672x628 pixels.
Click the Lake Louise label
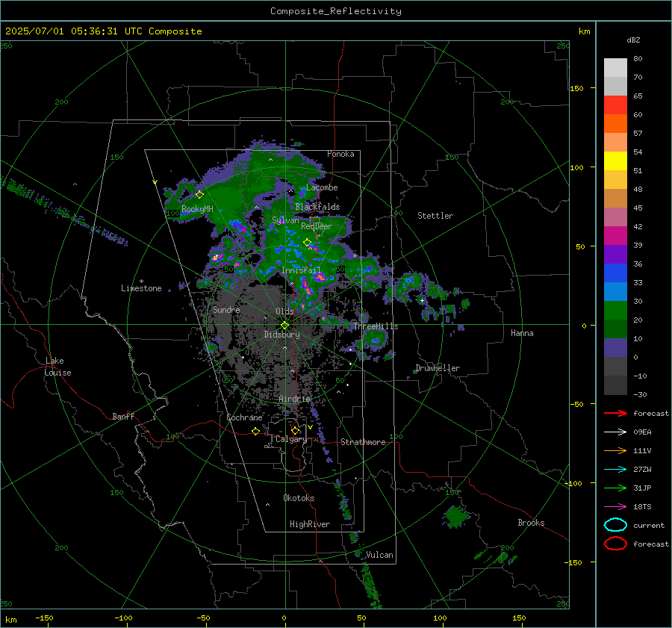[57, 367]
